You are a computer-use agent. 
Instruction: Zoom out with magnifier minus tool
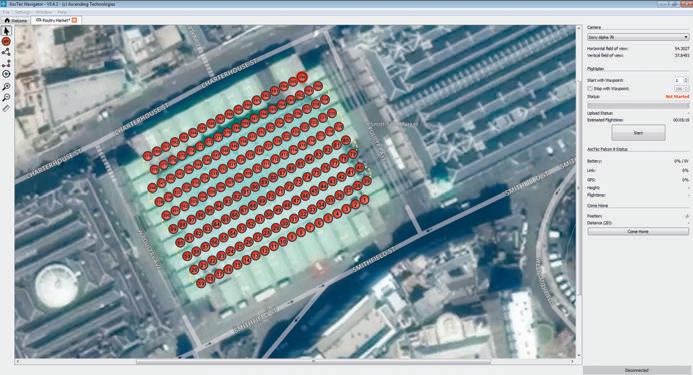[6, 97]
